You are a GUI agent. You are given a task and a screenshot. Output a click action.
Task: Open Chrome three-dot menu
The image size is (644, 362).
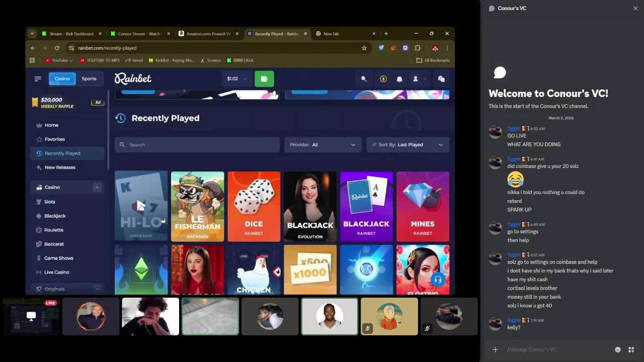point(447,48)
